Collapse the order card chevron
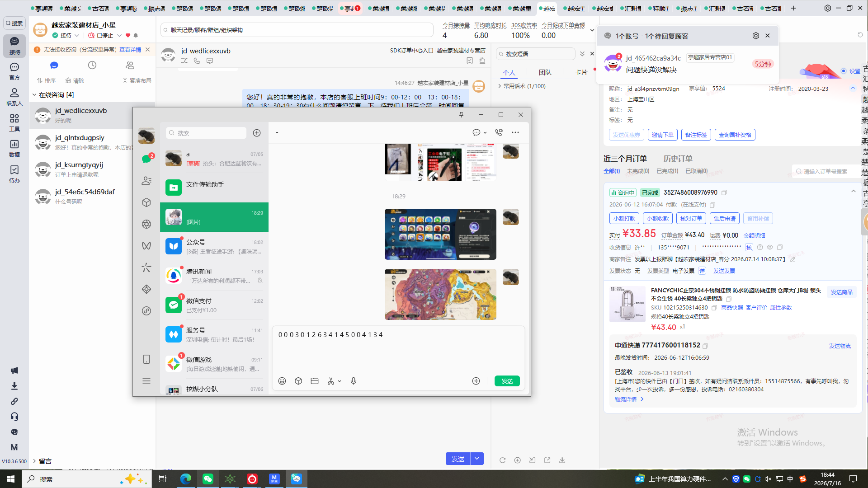The image size is (868, 488). point(853,192)
